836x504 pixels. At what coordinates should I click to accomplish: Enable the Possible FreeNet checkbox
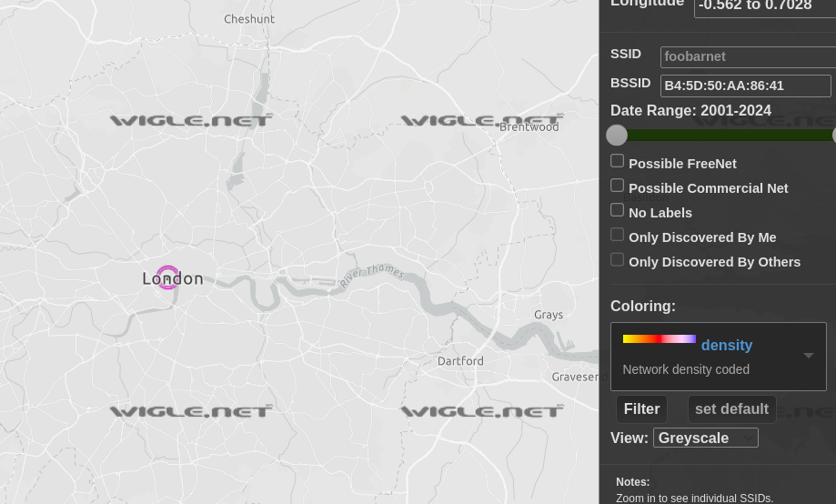617,161
